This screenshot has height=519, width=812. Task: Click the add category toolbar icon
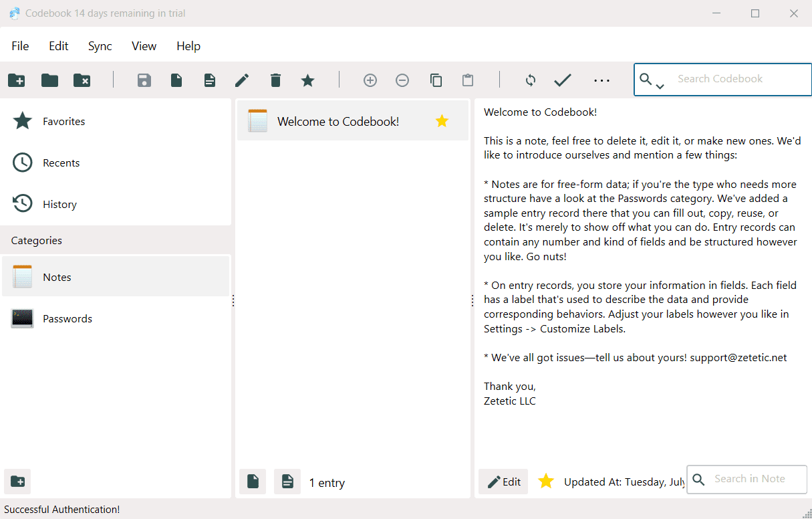tap(17, 80)
